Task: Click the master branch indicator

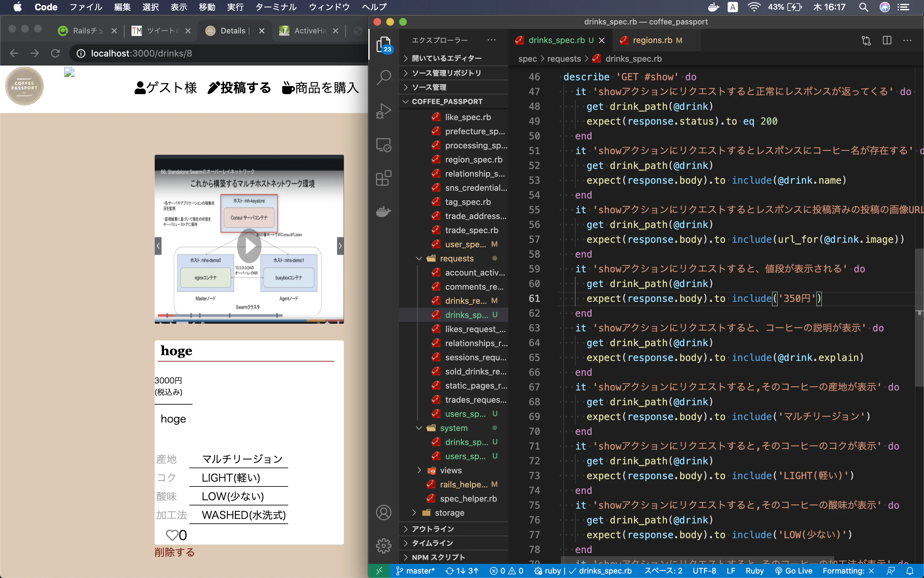Action: (x=415, y=571)
